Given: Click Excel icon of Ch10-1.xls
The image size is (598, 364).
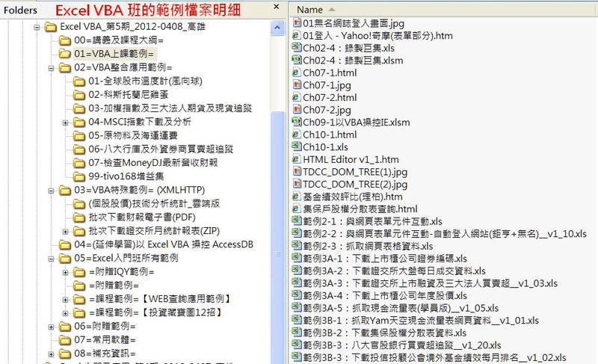Looking at the screenshot, I should pos(297,146).
